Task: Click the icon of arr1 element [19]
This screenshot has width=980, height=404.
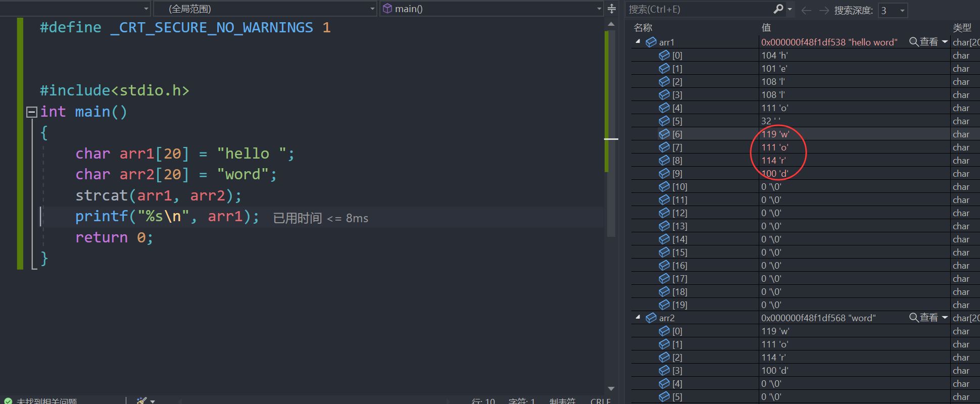Action: pyautogui.click(x=664, y=305)
